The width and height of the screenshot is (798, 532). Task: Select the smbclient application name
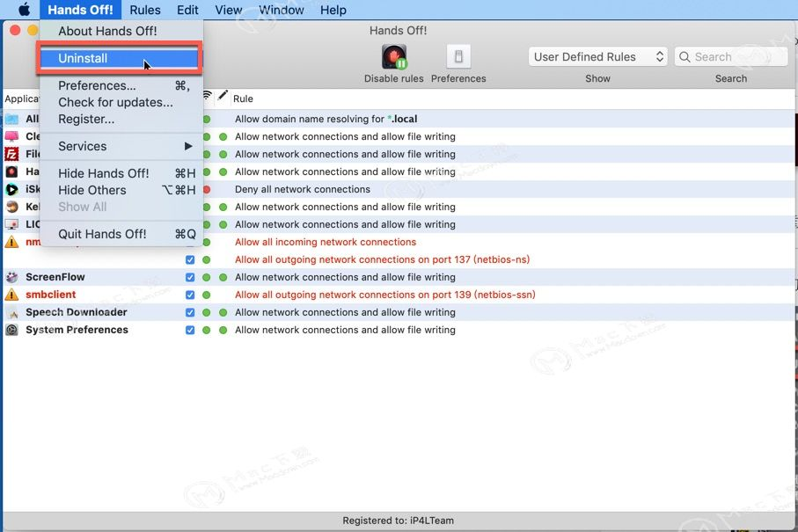[x=50, y=295]
